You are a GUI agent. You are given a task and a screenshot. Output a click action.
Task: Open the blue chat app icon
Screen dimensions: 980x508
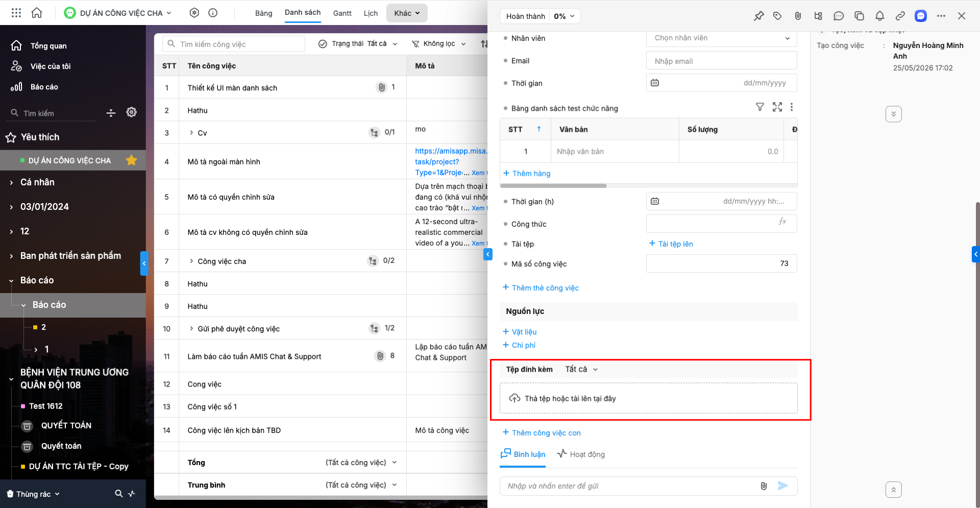(x=921, y=16)
